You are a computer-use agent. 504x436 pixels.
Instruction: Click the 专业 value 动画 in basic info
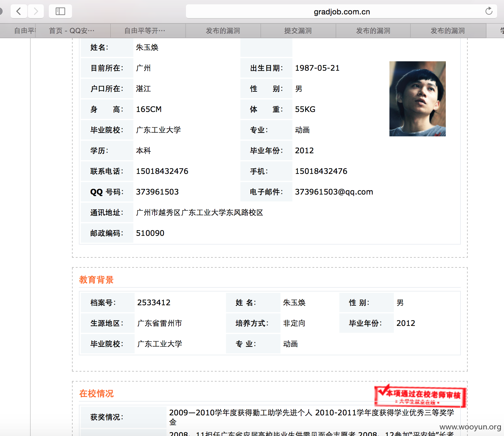(302, 130)
